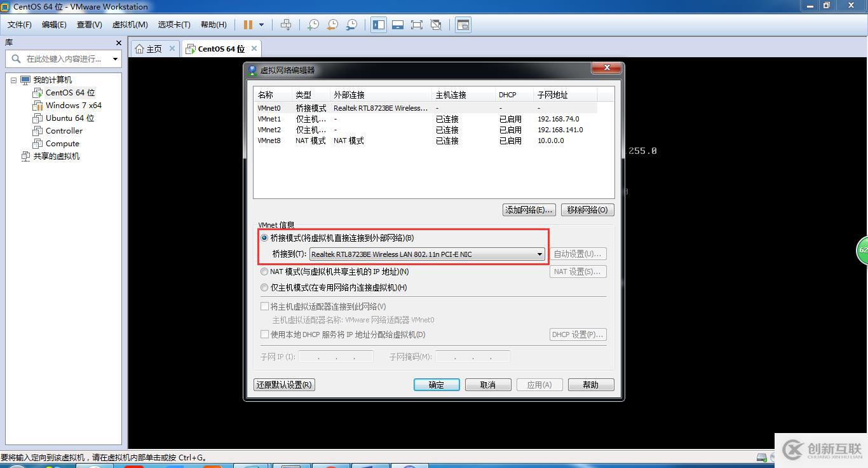Click the 移除网络(O) button
Screen dimensions: 868x468
click(588, 210)
